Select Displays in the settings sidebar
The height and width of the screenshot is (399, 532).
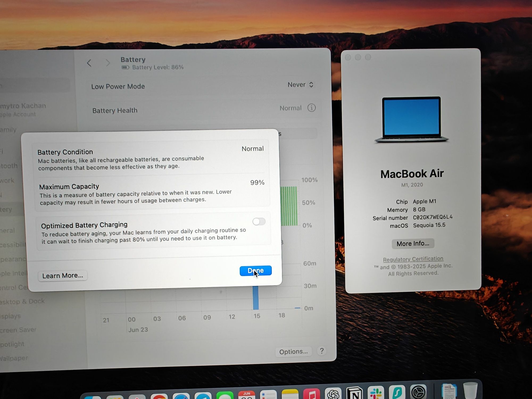click(10, 316)
